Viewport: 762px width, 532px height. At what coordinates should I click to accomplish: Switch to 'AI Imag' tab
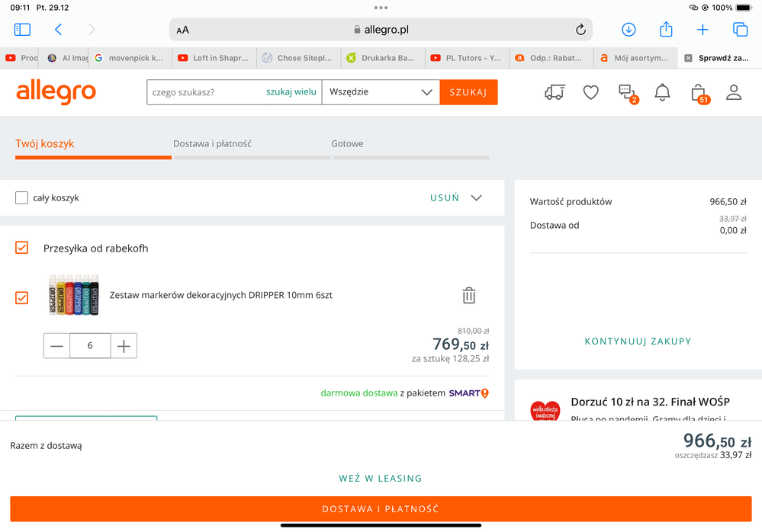pyautogui.click(x=64, y=58)
